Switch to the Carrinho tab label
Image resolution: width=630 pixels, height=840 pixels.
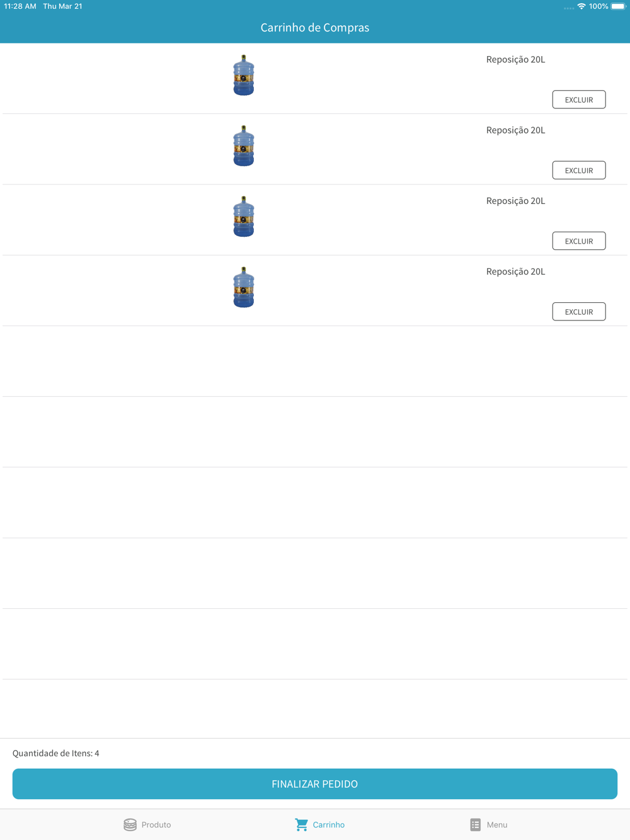point(329,825)
